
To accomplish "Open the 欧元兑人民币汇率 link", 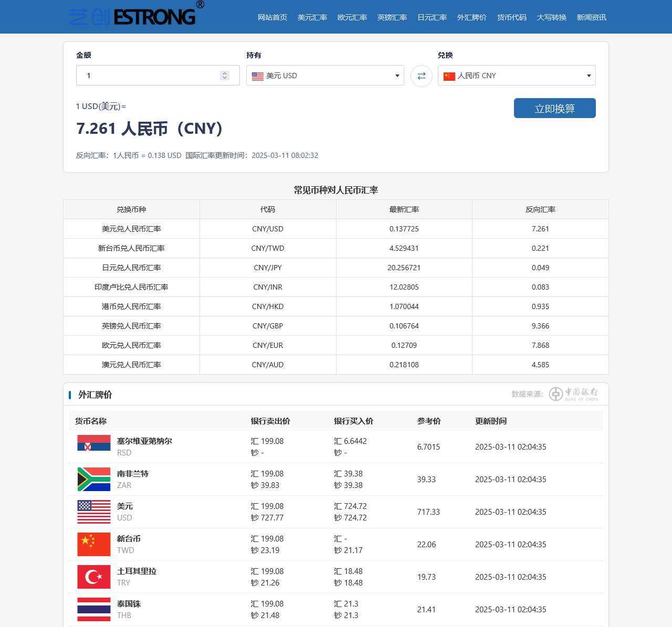I will [x=131, y=345].
